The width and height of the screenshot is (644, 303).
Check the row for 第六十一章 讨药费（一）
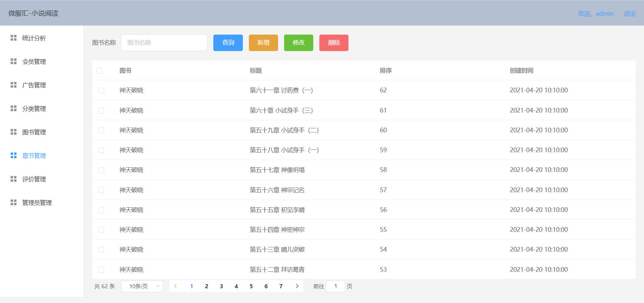point(101,90)
